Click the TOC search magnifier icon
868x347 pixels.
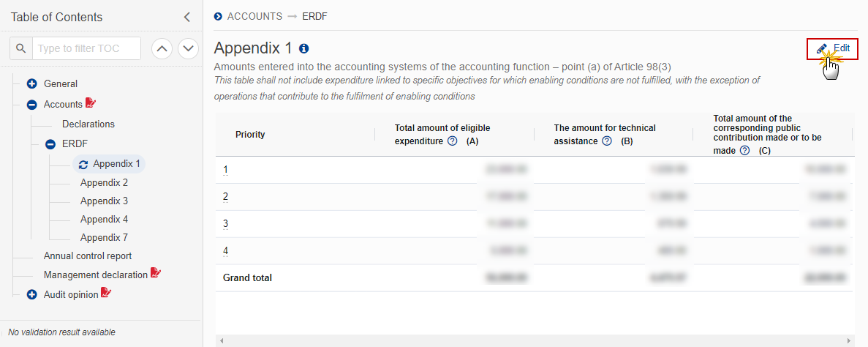click(21, 49)
